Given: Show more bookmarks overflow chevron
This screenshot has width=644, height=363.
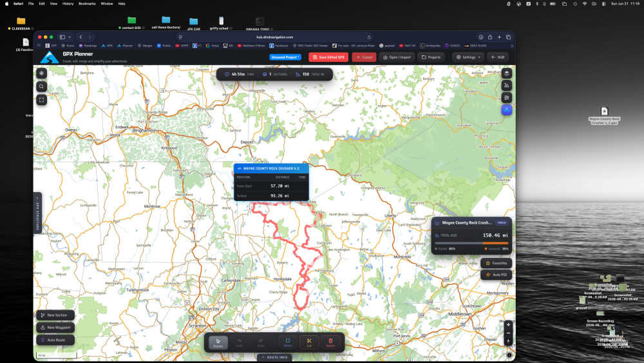Looking at the screenshot, I should point(512,46).
